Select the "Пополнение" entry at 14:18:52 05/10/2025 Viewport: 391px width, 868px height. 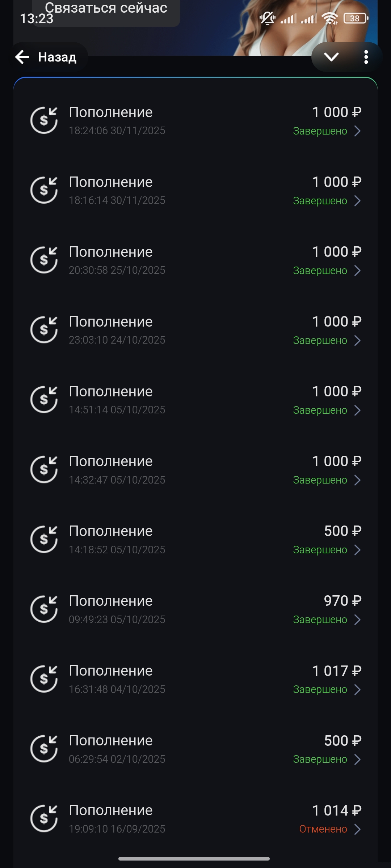(x=111, y=531)
